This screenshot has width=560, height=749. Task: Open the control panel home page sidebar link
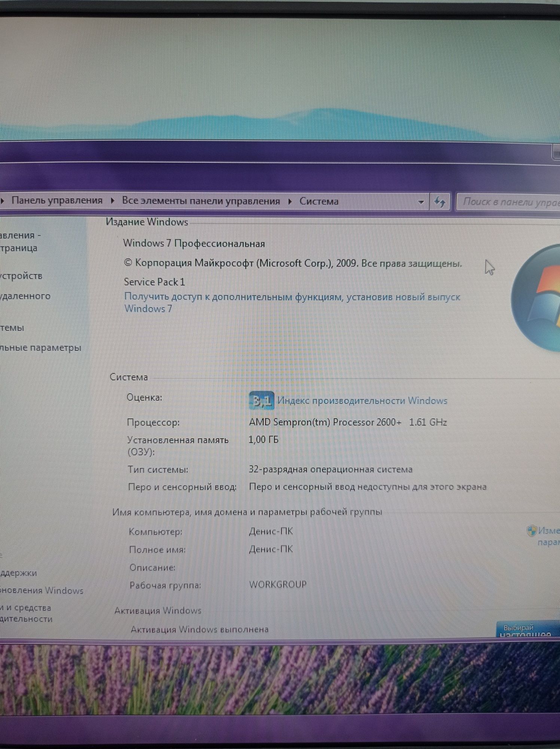coord(20,242)
